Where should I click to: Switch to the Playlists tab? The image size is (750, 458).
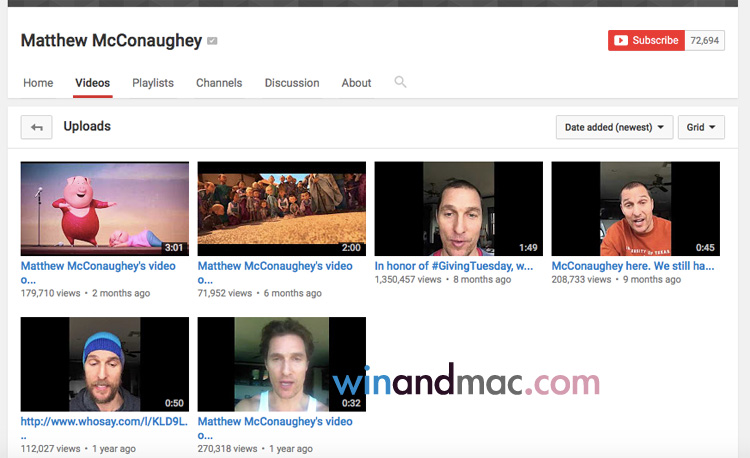pos(153,83)
